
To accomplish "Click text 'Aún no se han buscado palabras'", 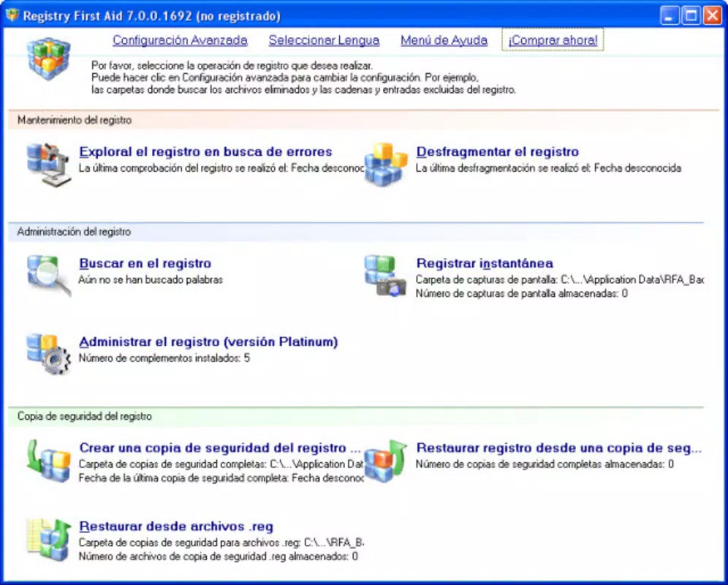I will pyautogui.click(x=151, y=280).
